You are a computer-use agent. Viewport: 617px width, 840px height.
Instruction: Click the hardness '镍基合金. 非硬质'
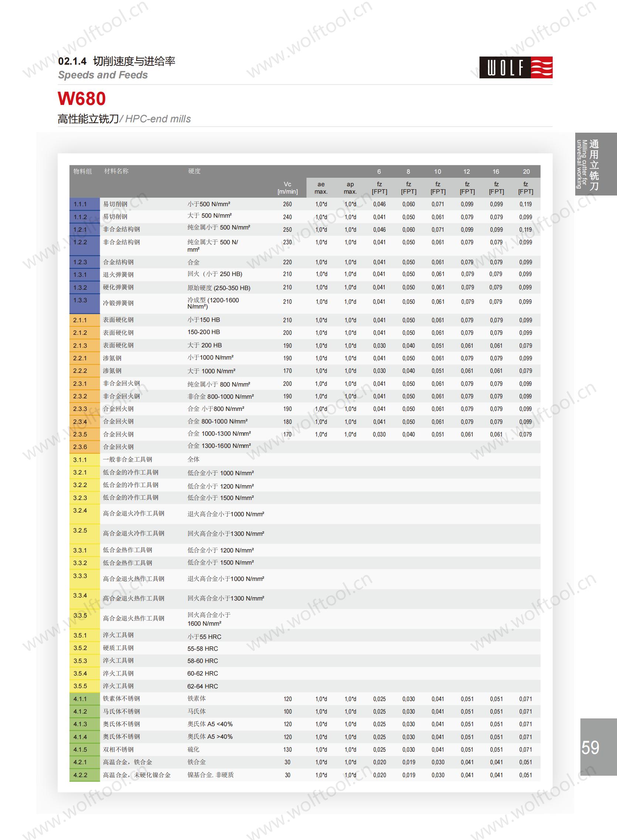pyautogui.click(x=211, y=775)
